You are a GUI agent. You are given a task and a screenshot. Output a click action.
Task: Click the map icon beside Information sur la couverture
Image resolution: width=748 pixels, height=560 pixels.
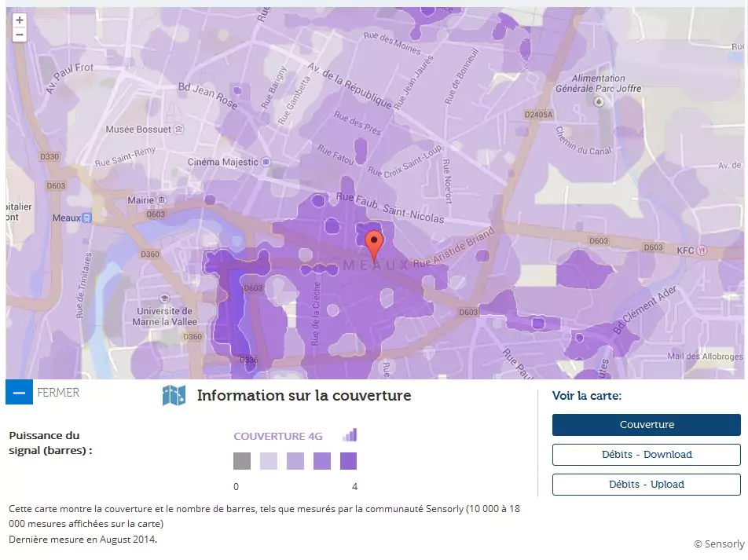coord(174,396)
